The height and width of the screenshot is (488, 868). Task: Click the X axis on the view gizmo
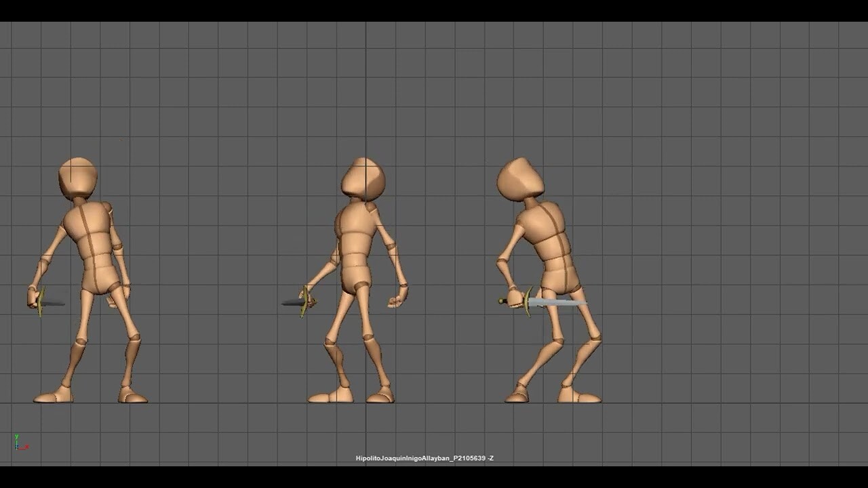click(27, 447)
